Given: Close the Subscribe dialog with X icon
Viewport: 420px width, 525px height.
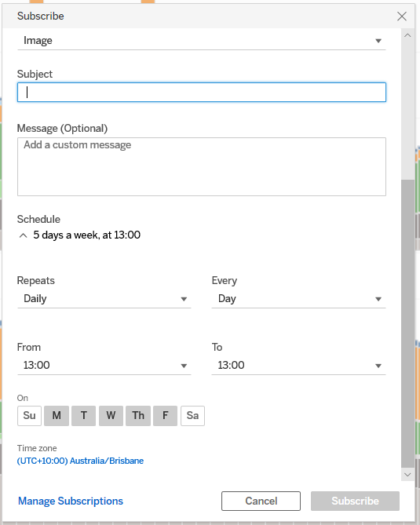Looking at the screenshot, I should pyautogui.click(x=402, y=16).
